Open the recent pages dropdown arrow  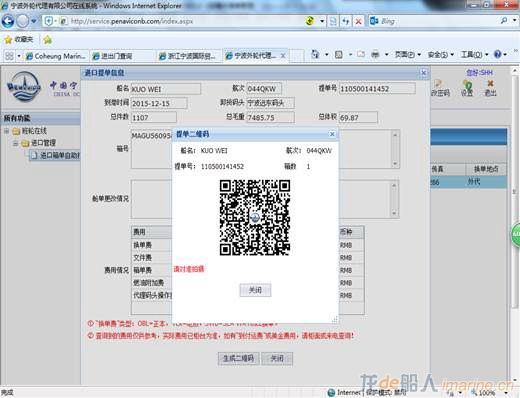(x=34, y=21)
